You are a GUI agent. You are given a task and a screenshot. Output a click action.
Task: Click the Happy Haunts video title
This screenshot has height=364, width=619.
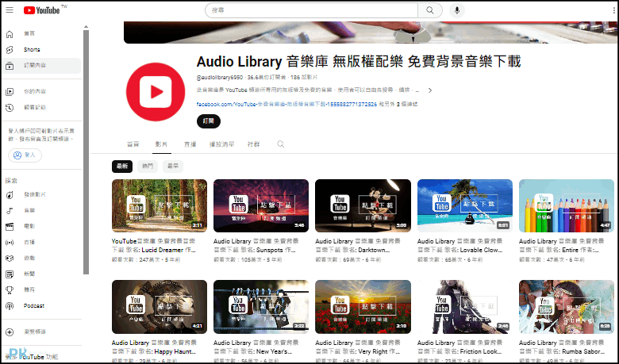pos(154,347)
